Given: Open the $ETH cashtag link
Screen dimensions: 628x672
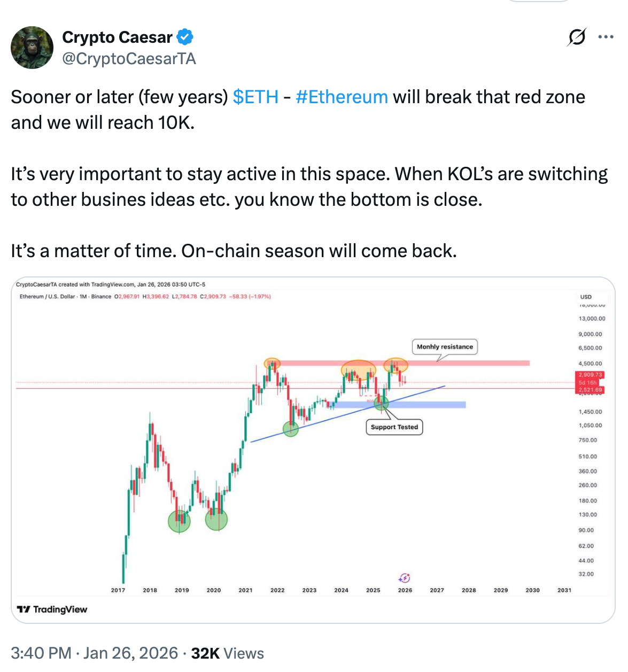Looking at the screenshot, I should (x=255, y=97).
